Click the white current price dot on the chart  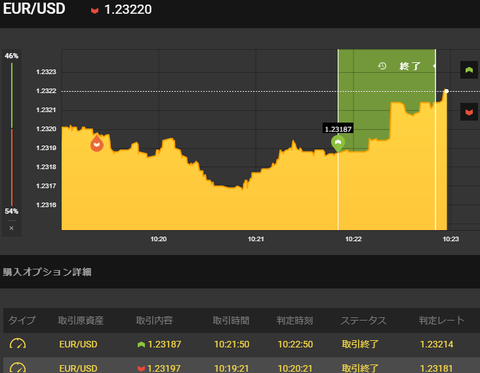(446, 91)
